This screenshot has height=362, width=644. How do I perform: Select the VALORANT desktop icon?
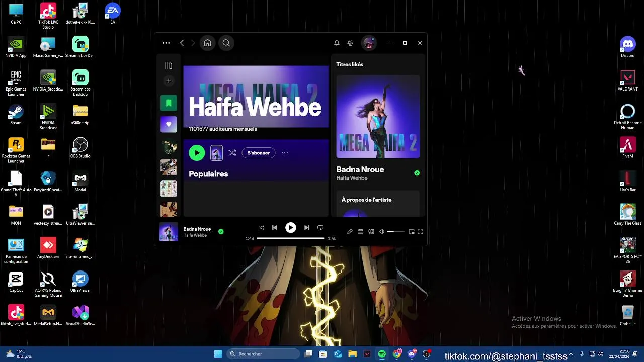(x=627, y=80)
